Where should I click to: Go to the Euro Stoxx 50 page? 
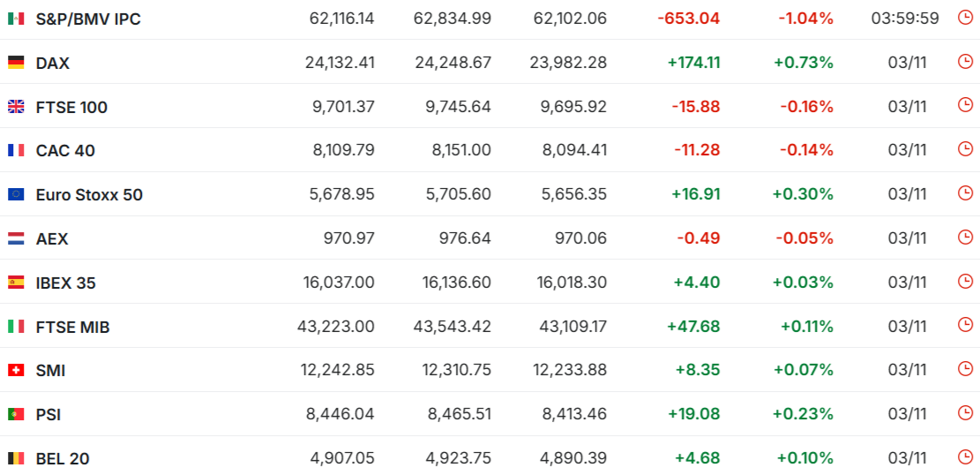point(89,195)
